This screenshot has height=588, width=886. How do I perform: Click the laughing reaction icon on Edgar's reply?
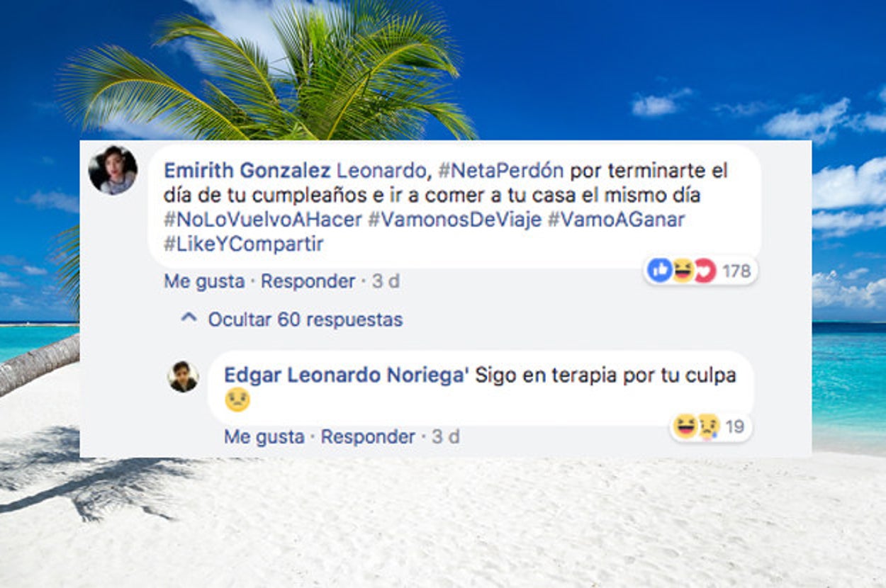685,426
